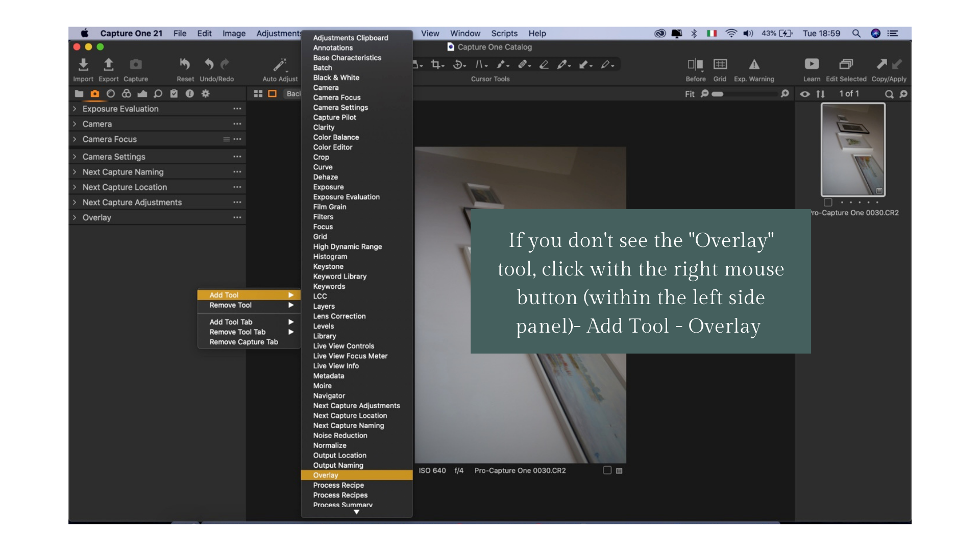The width and height of the screenshot is (980, 551).
Task: Select Overlay from the tool list
Action: tap(326, 475)
